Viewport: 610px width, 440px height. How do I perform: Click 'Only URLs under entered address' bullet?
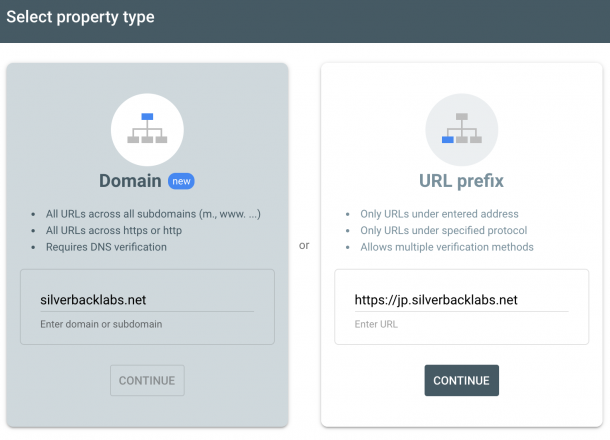point(439,214)
